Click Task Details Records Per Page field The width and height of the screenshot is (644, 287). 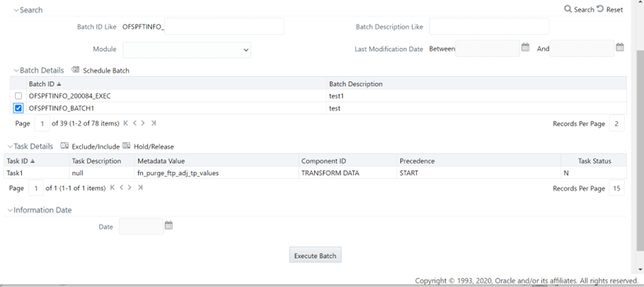(x=616, y=188)
